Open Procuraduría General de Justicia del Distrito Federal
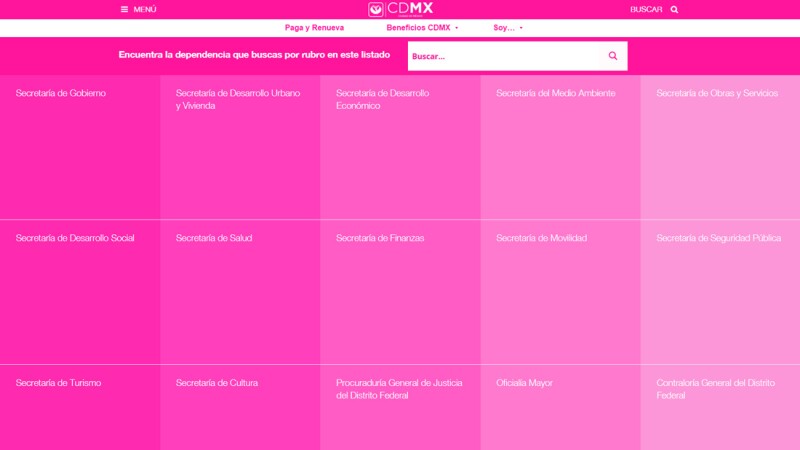This screenshot has width=800, height=450. point(399,389)
